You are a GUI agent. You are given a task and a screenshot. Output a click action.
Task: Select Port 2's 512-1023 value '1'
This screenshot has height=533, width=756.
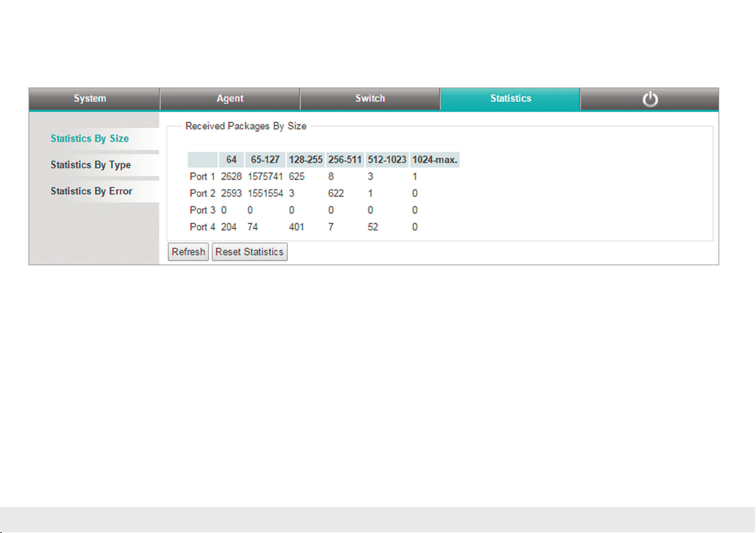click(370, 194)
